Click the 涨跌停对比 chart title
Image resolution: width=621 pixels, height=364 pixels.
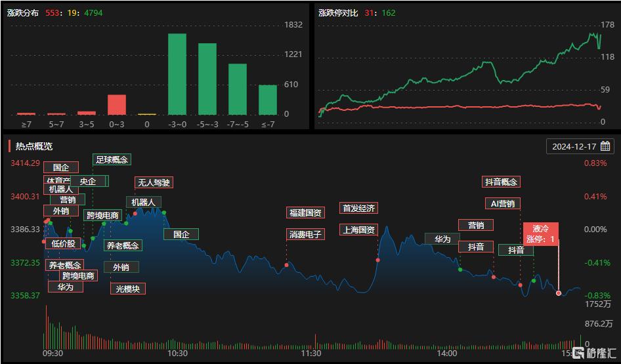[337, 12]
